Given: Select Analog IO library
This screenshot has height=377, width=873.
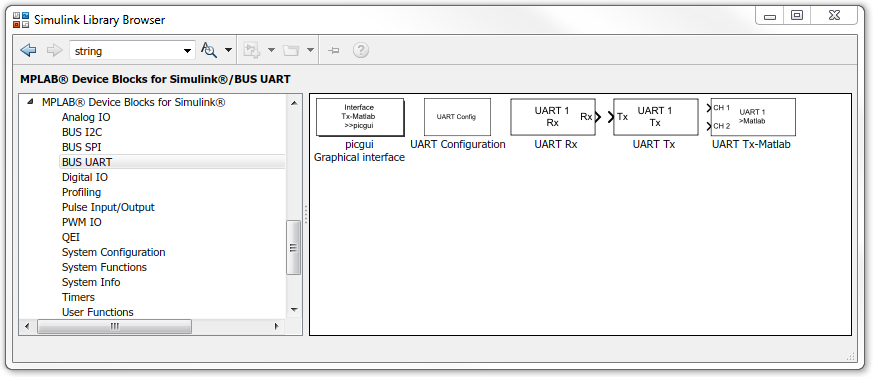Looking at the screenshot, I should [x=86, y=117].
